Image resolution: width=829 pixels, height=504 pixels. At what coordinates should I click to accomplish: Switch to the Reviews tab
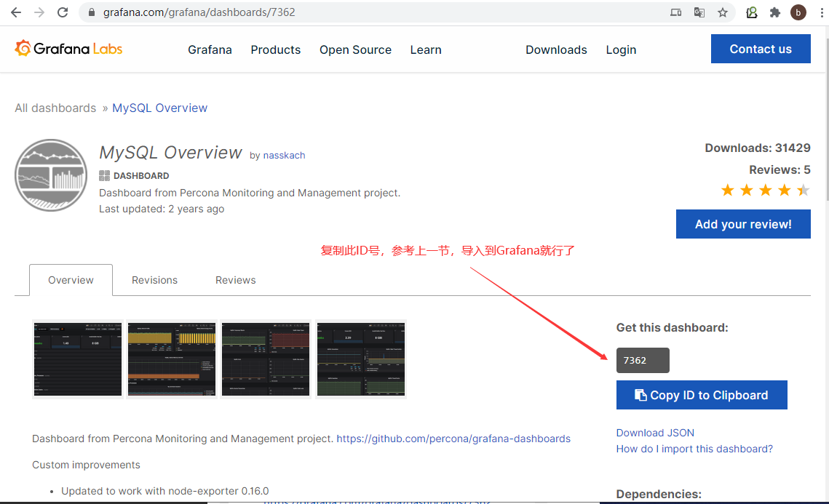pos(235,279)
